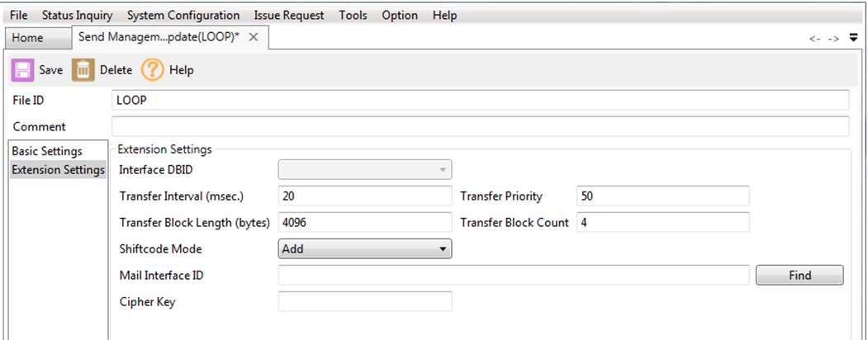Close the Send Management update (LOOP) tab
868x340 pixels.
(254, 37)
